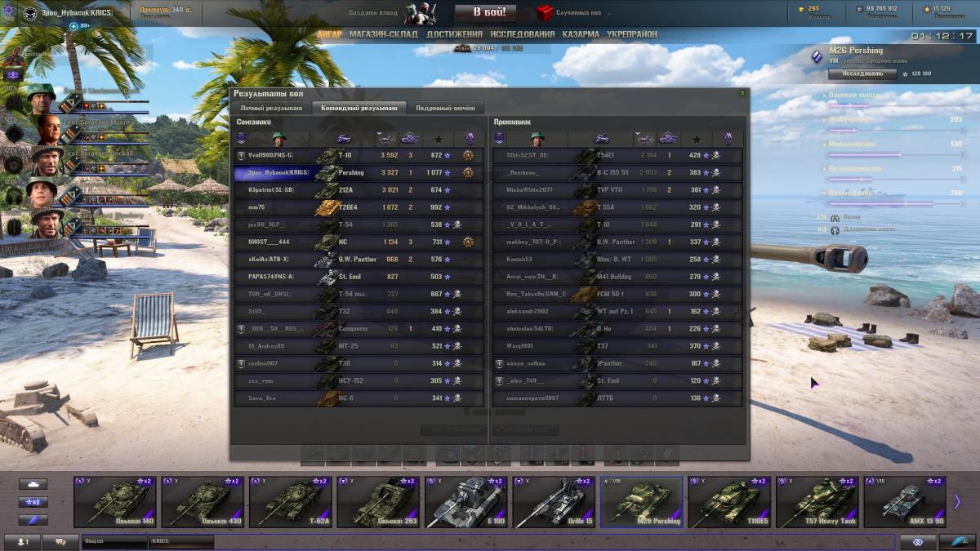Select the Grille 15 tank thumbnail
Image resolution: width=980 pixels, height=551 pixels.
tap(554, 502)
